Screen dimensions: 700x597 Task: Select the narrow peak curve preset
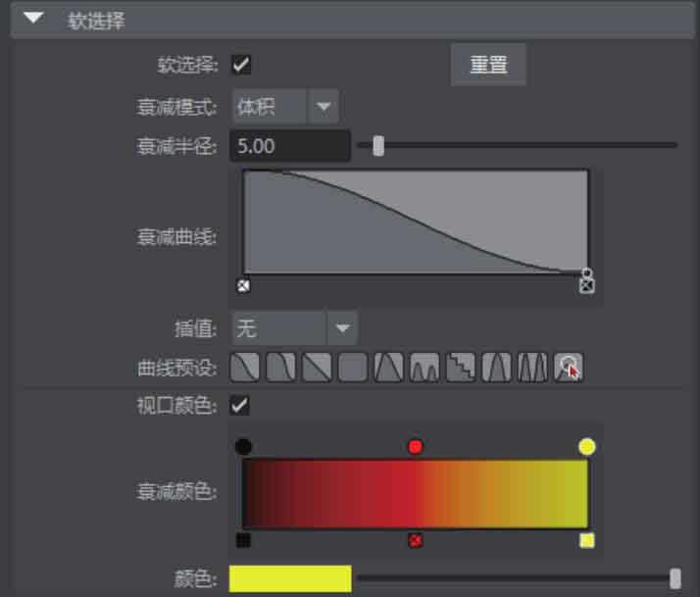click(x=496, y=368)
